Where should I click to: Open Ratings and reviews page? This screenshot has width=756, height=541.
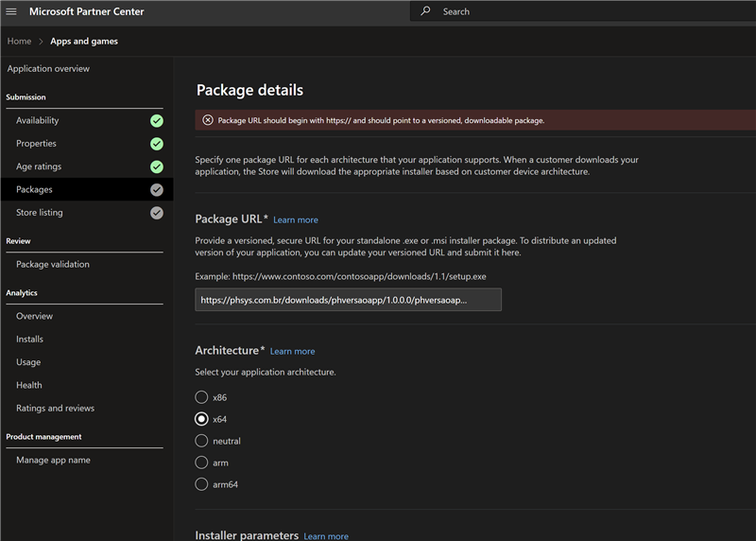tap(56, 409)
